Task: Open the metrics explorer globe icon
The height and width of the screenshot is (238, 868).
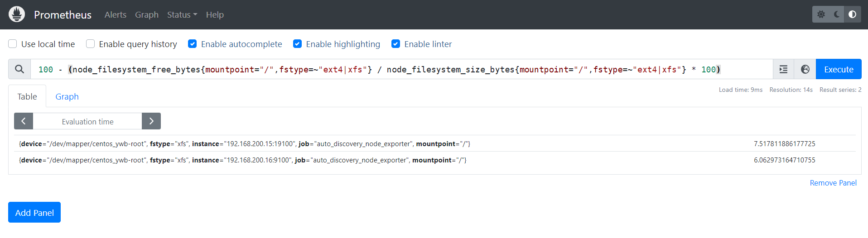Action: coord(805,69)
